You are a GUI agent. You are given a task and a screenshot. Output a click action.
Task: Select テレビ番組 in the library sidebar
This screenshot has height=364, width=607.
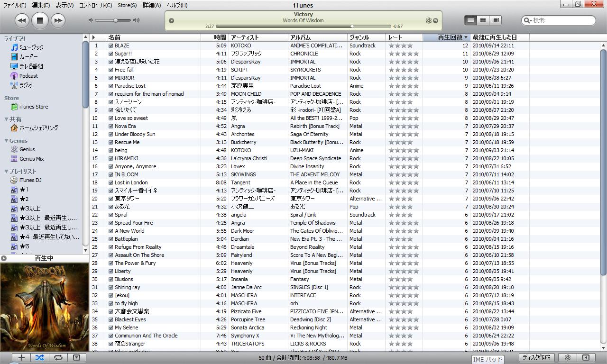pos(31,66)
